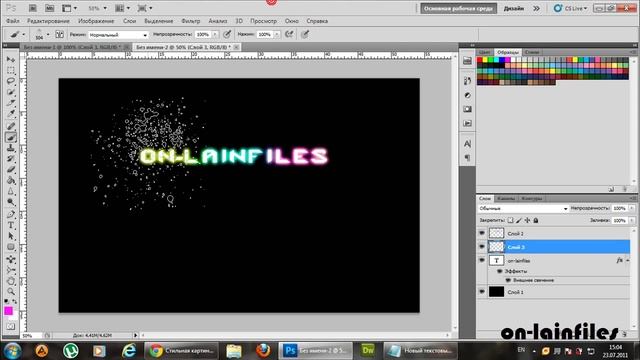Screen dimensions: 640x360
Task: Open CS Live button
Action: click(x=570, y=8)
